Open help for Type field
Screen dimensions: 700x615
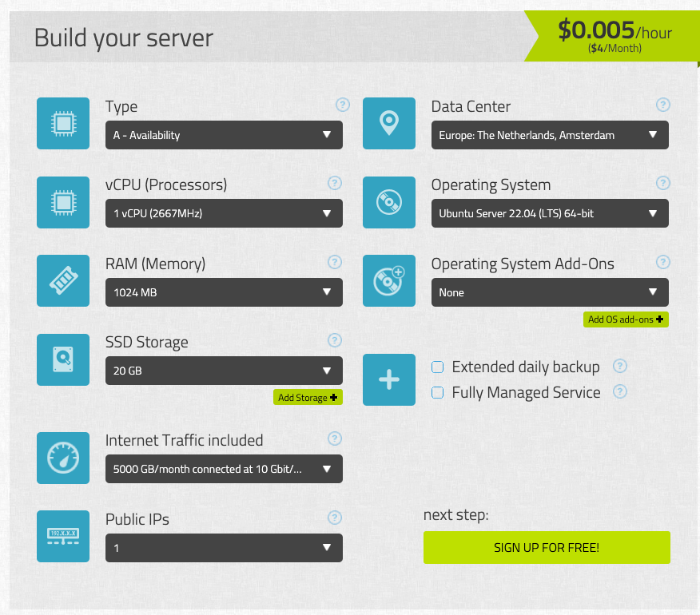pos(343,105)
